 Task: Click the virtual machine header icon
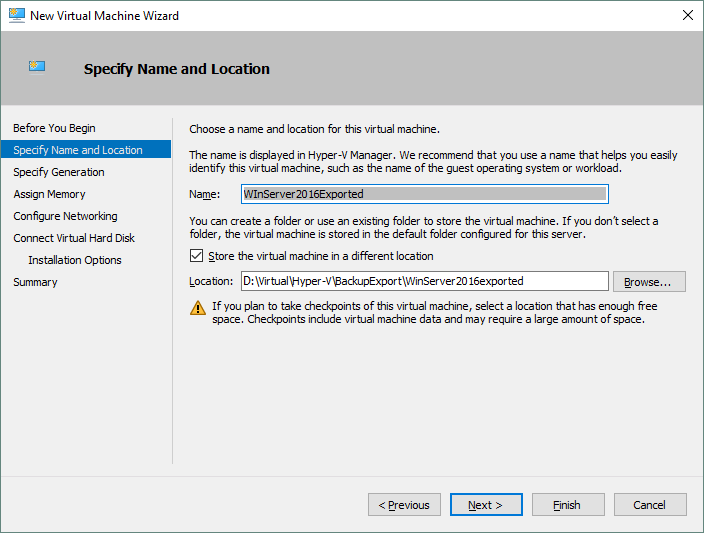click(x=37, y=67)
